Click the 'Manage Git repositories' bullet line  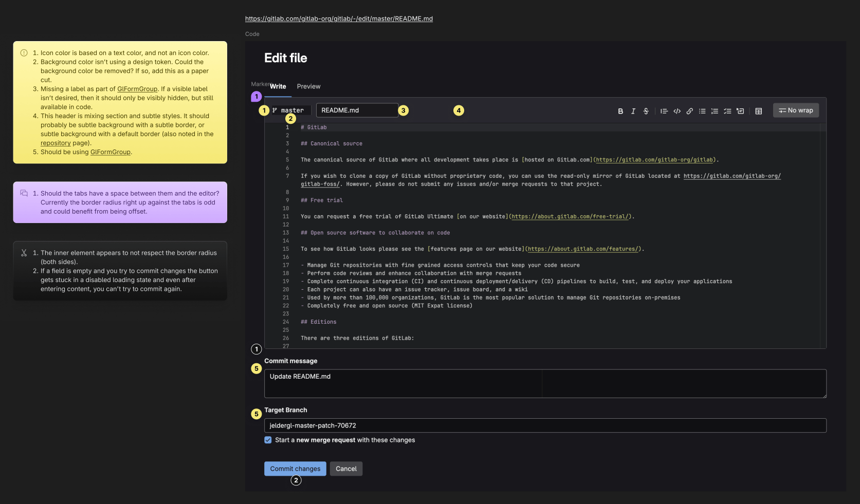coord(440,265)
